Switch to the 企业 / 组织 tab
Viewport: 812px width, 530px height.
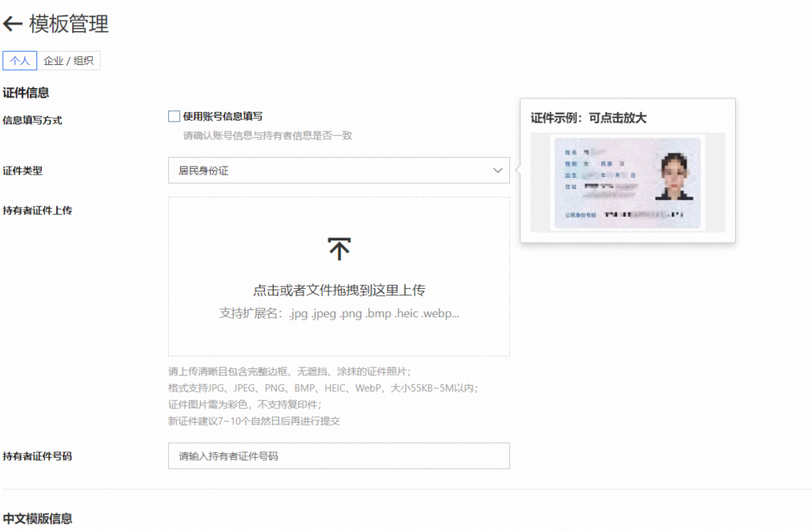68,61
